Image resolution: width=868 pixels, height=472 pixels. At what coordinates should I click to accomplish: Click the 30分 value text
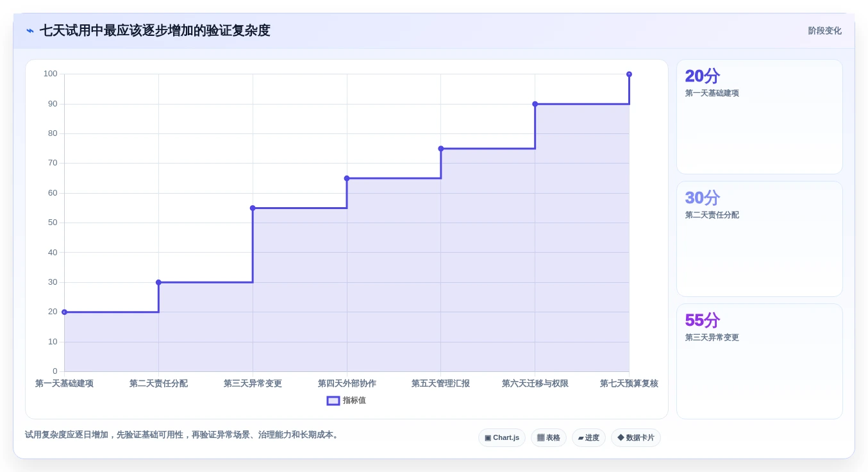click(703, 198)
